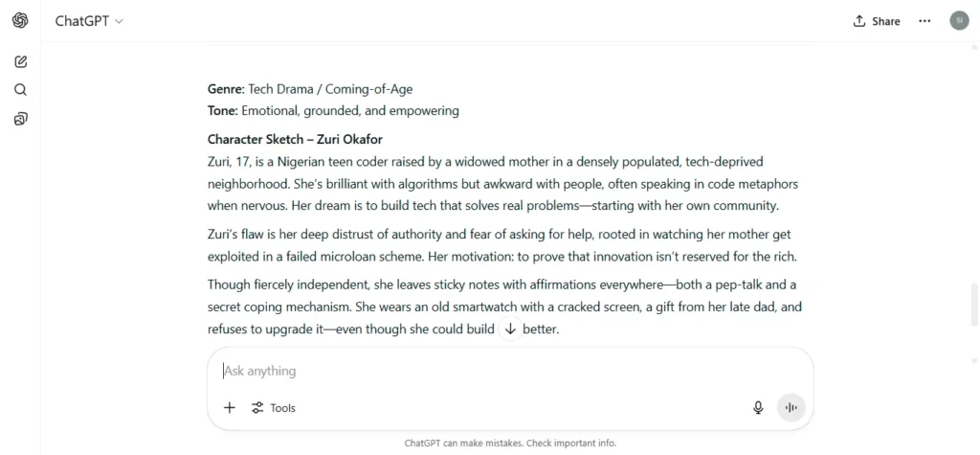Click the microphone dictate icon

(x=758, y=408)
